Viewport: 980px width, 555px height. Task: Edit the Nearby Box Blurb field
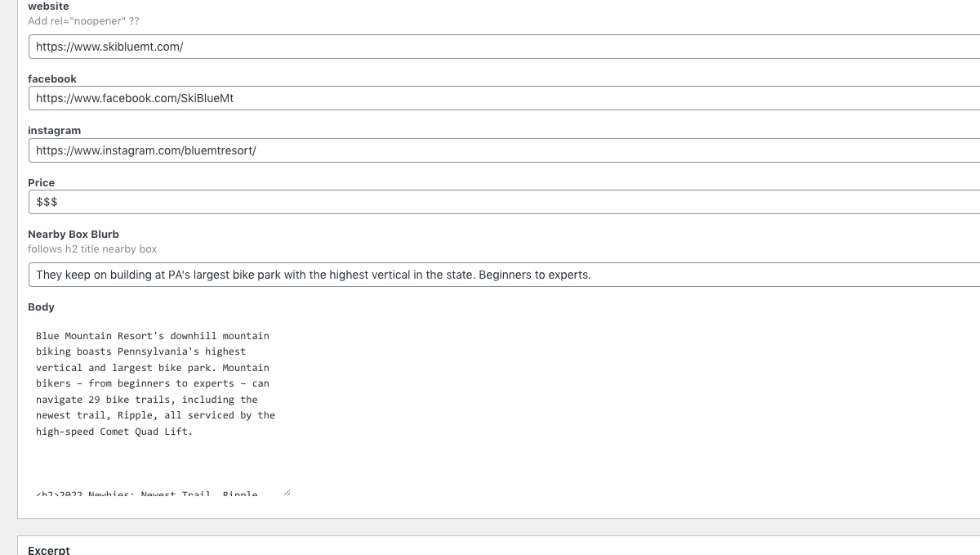(504, 275)
